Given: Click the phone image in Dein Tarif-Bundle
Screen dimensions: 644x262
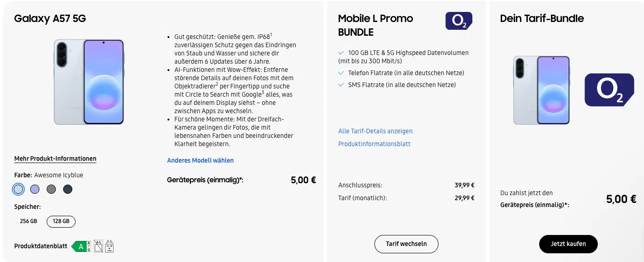Looking at the screenshot, I should click(x=541, y=90).
